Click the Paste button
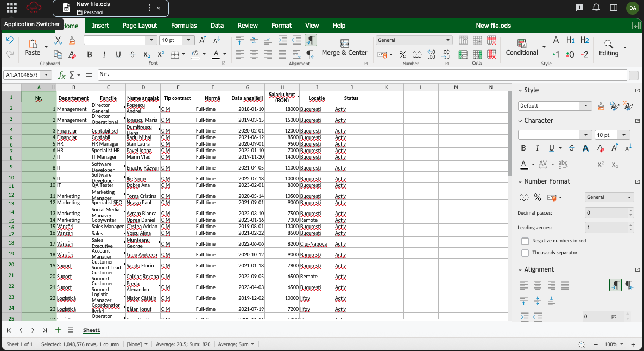 pyautogui.click(x=33, y=48)
